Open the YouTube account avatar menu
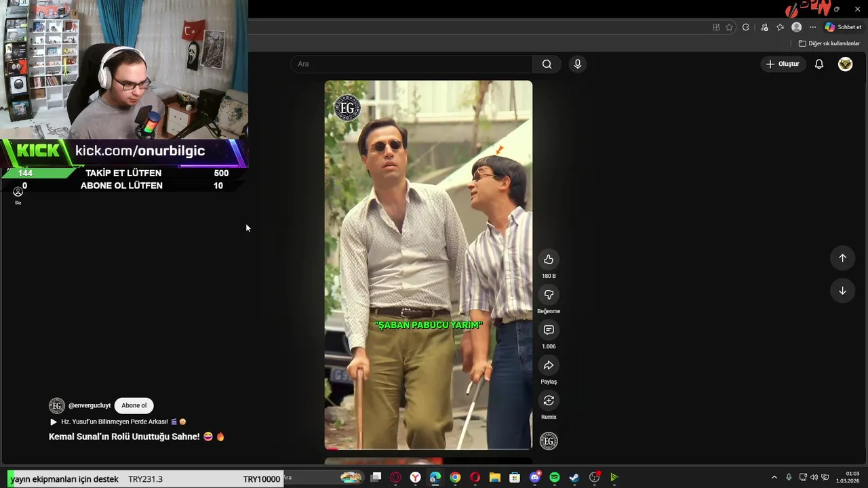Viewport: 868px width, 488px height. point(845,64)
